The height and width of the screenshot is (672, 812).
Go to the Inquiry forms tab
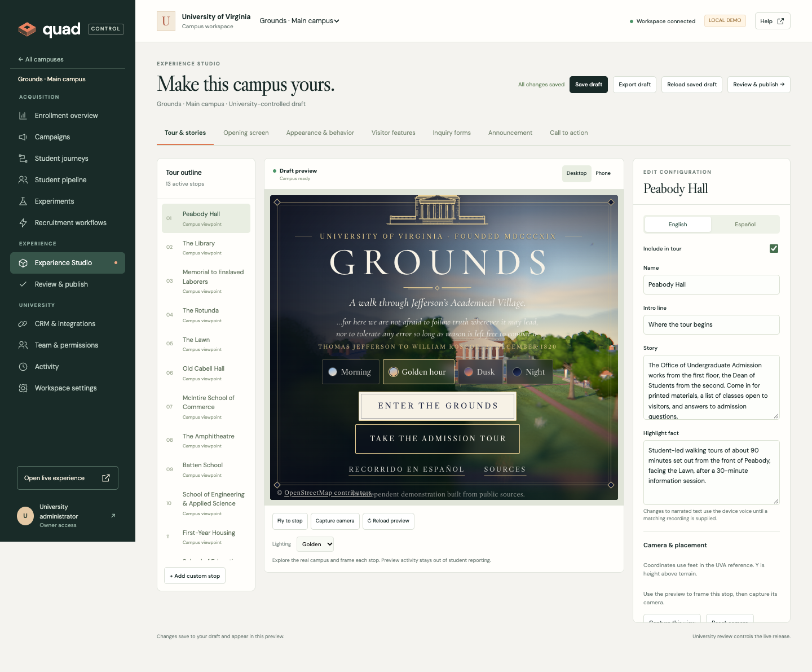452,133
